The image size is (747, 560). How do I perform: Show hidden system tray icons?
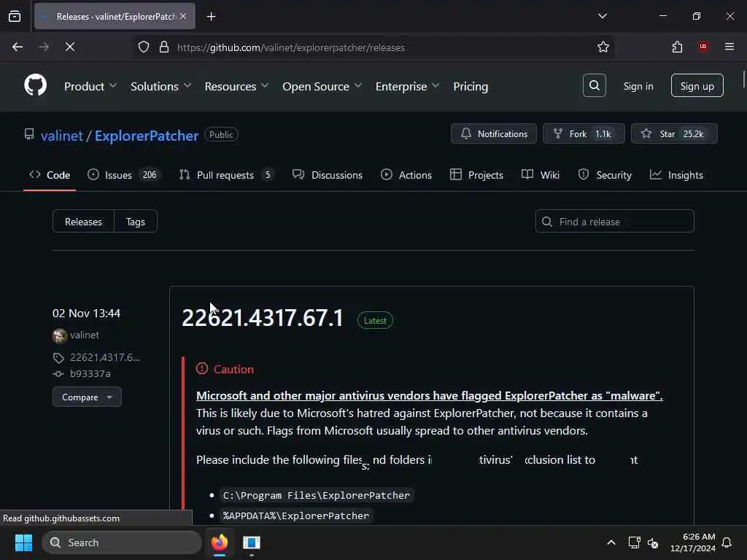pyautogui.click(x=611, y=542)
